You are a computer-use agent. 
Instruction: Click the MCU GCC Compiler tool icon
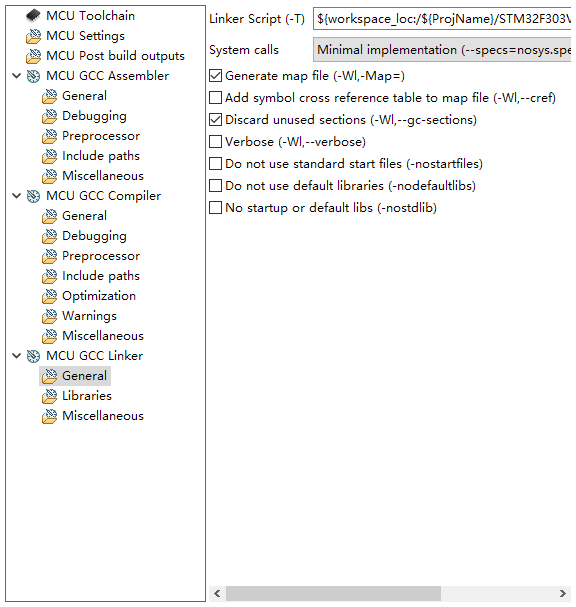tap(33, 196)
